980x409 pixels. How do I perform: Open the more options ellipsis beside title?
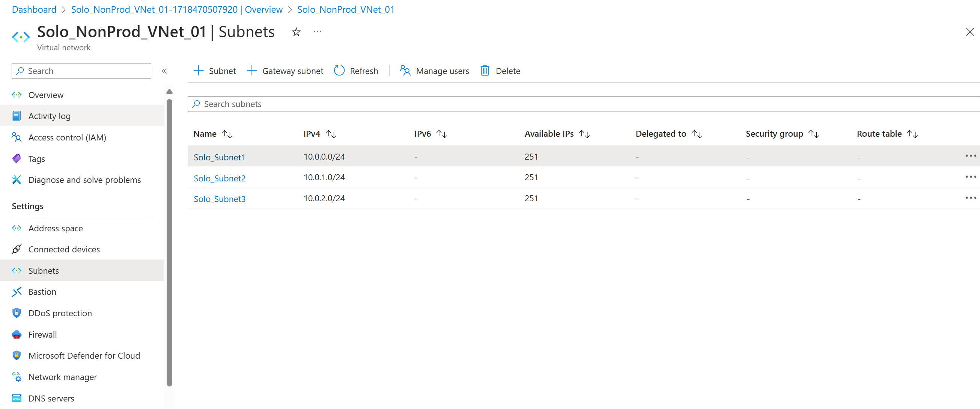click(x=317, y=32)
